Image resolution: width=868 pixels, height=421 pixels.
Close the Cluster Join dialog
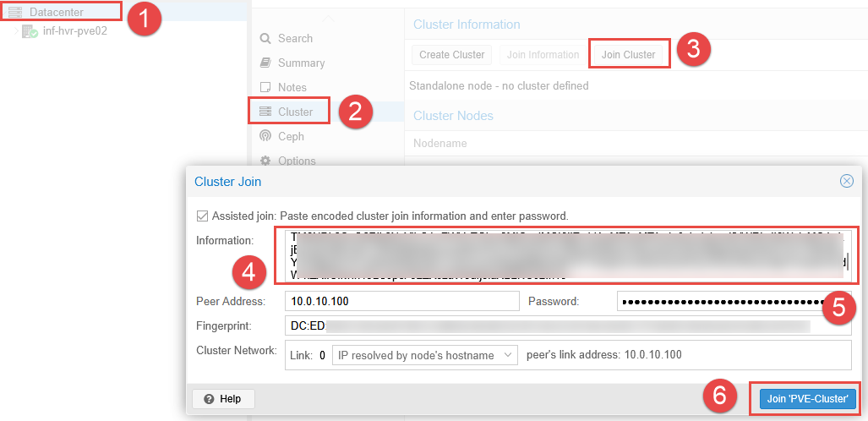(x=846, y=181)
